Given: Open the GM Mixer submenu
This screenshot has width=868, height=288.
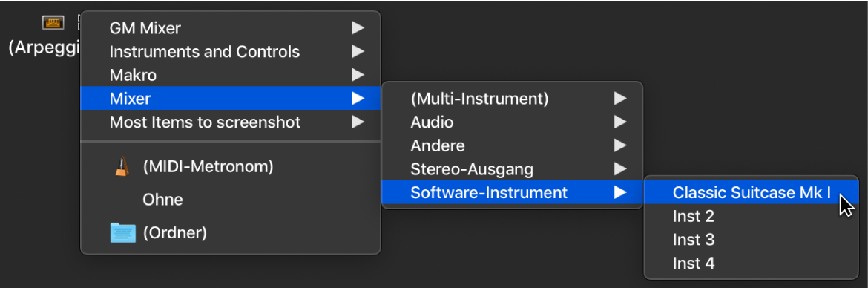Looking at the screenshot, I should [230, 27].
